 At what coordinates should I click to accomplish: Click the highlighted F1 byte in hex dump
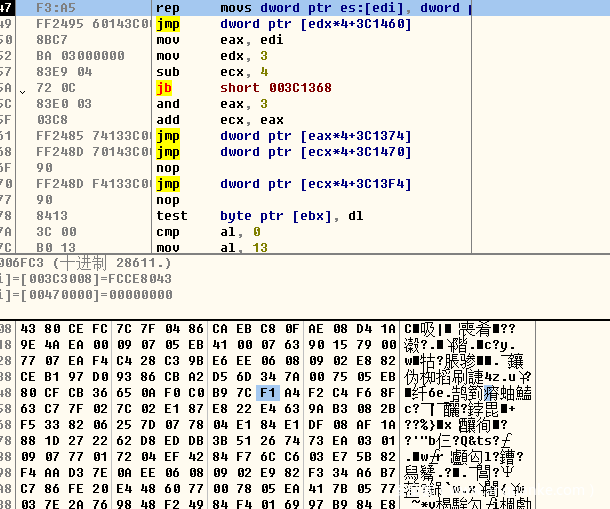(265, 393)
